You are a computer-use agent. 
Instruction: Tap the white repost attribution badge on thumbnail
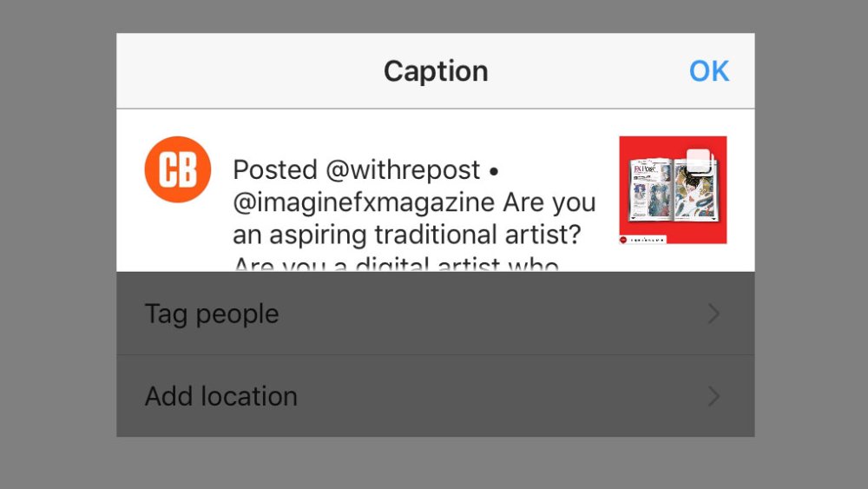point(642,240)
